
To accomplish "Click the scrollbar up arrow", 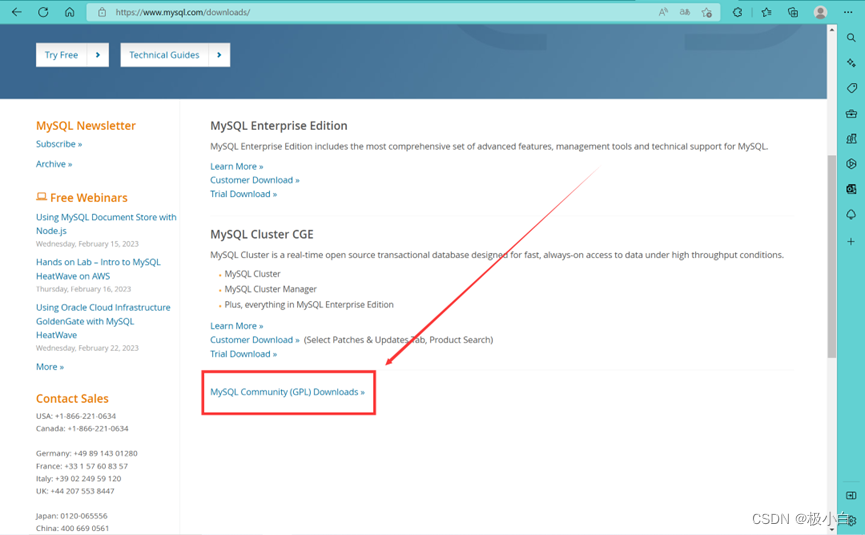I will (831, 30).
